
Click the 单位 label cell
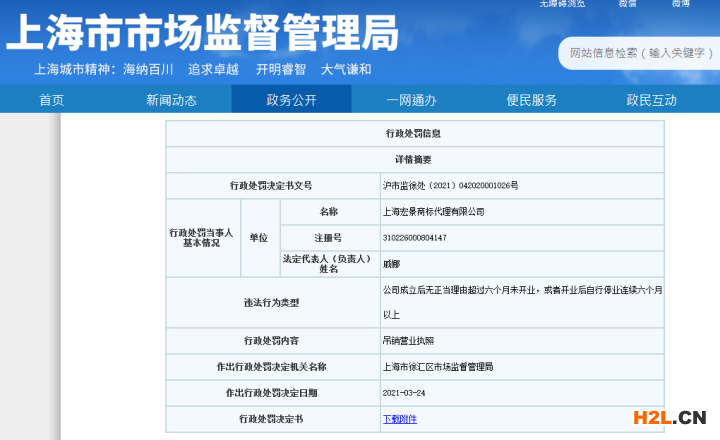coord(259,238)
